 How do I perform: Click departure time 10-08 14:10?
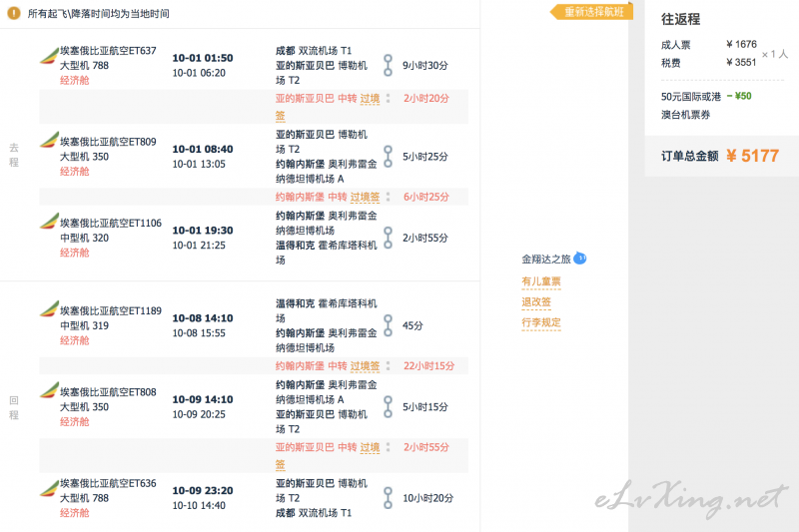pyautogui.click(x=203, y=318)
